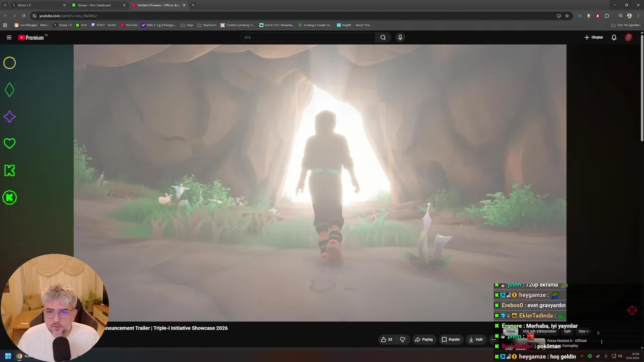Go back to the previous page
644x362 pixels.
coord(6,16)
